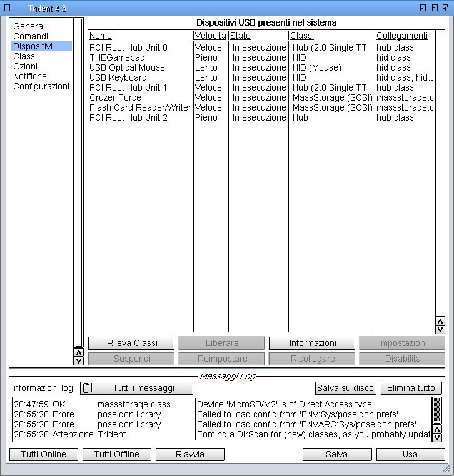
Task: Open the Classi section in the sidebar
Action: (25, 56)
